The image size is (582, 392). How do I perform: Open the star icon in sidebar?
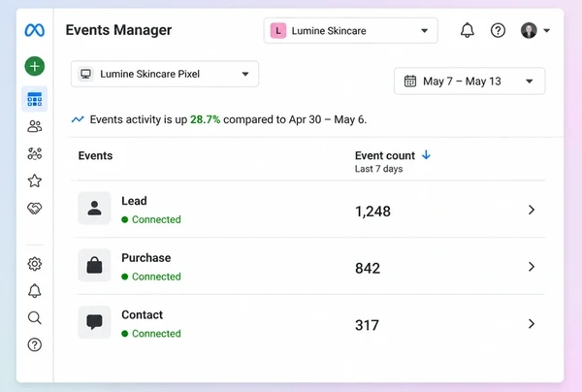tap(35, 180)
